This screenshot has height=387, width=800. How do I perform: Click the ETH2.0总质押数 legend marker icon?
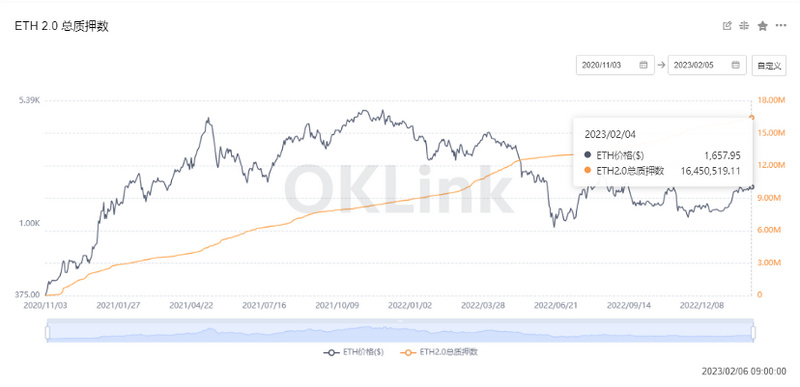point(409,352)
